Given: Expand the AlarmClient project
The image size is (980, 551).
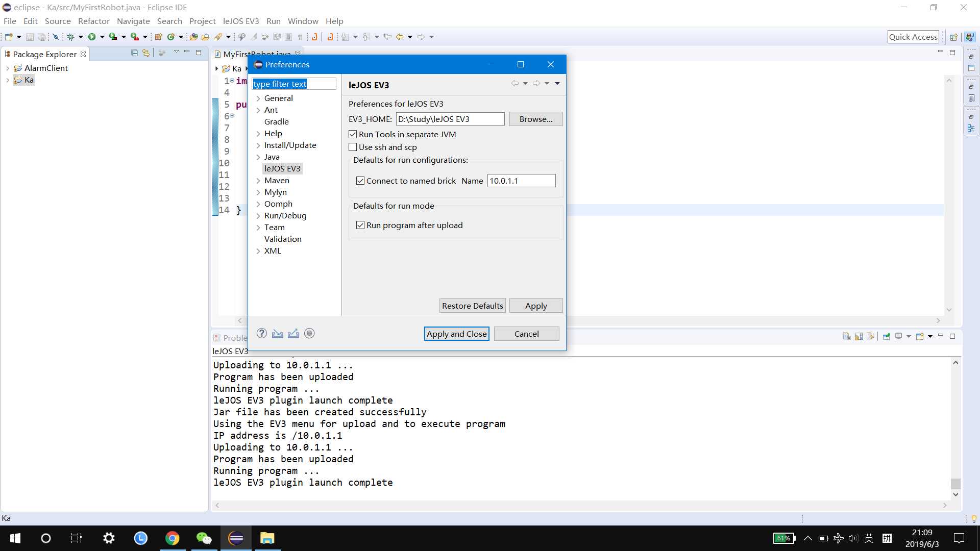Looking at the screenshot, I should click(7, 68).
